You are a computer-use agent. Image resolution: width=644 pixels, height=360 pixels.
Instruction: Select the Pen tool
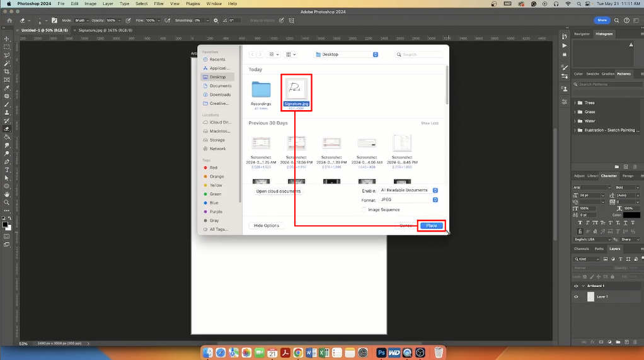coord(6,162)
